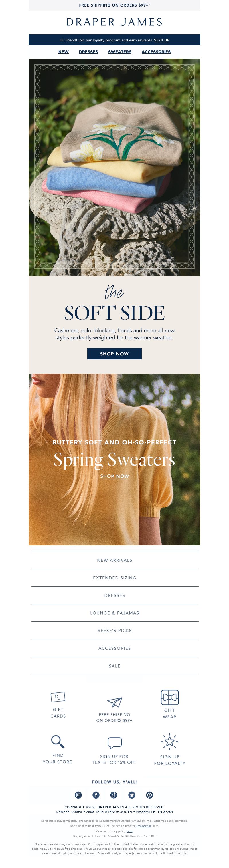This screenshot has height=868, width=229.
Task: Click the speech bubble text signup icon
Action: click(115, 743)
